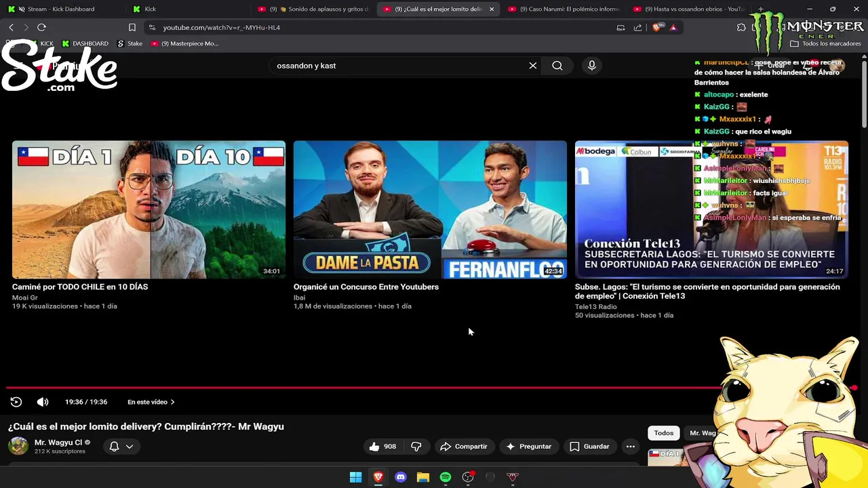
Task: Open Brave browser in the taskbar
Action: pyautogui.click(x=378, y=477)
